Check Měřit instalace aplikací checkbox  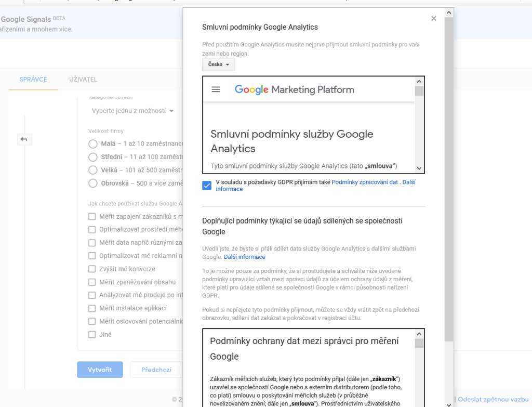click(92, 309)
